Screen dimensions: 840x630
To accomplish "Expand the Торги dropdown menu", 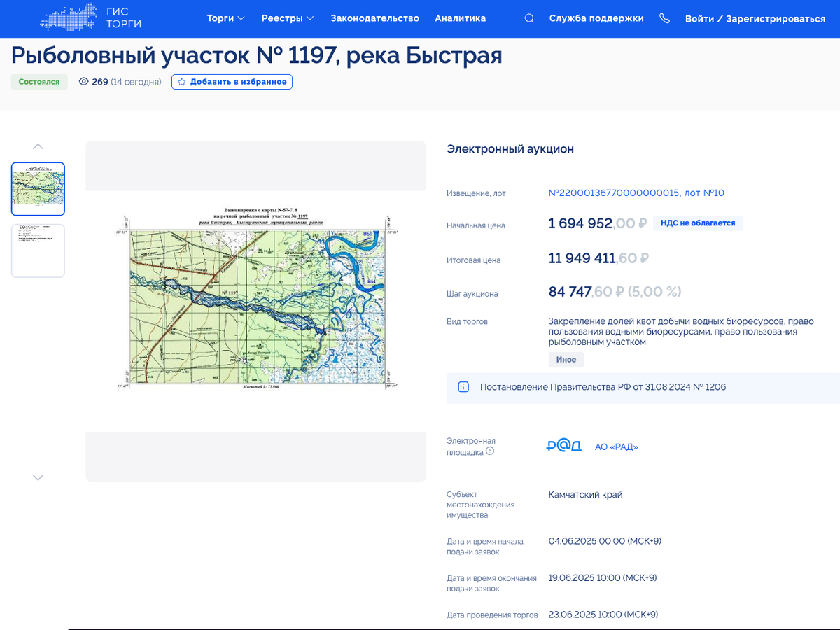I will [x=225, y=18].
